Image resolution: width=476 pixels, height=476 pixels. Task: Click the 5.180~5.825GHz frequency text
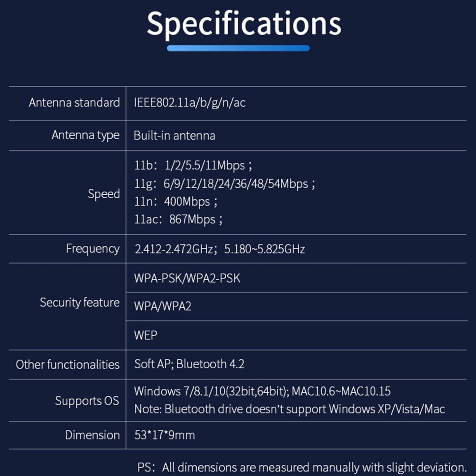click(x=264, y=249)
